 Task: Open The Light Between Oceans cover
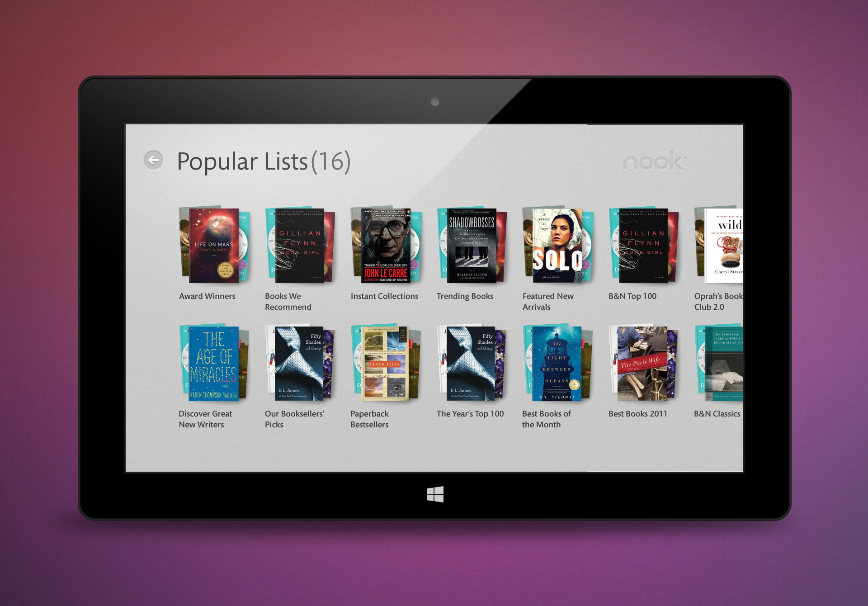pos(557,364)
